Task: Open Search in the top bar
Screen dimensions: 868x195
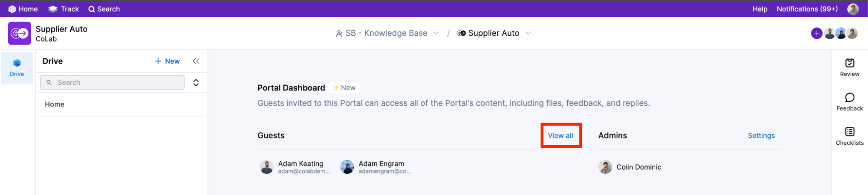Action: point(104,9)
